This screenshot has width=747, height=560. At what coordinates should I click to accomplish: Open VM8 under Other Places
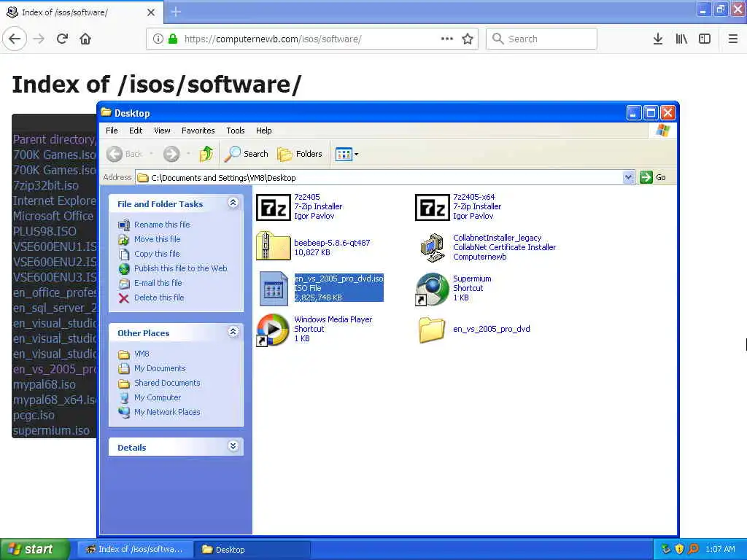tap(142, 354)
